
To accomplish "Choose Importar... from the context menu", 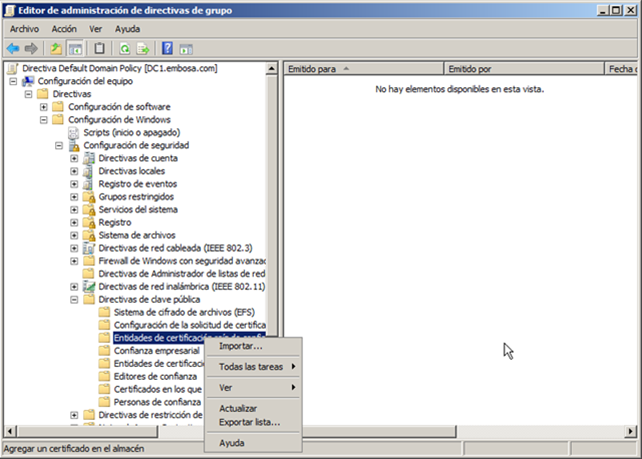I will (240, 346).
